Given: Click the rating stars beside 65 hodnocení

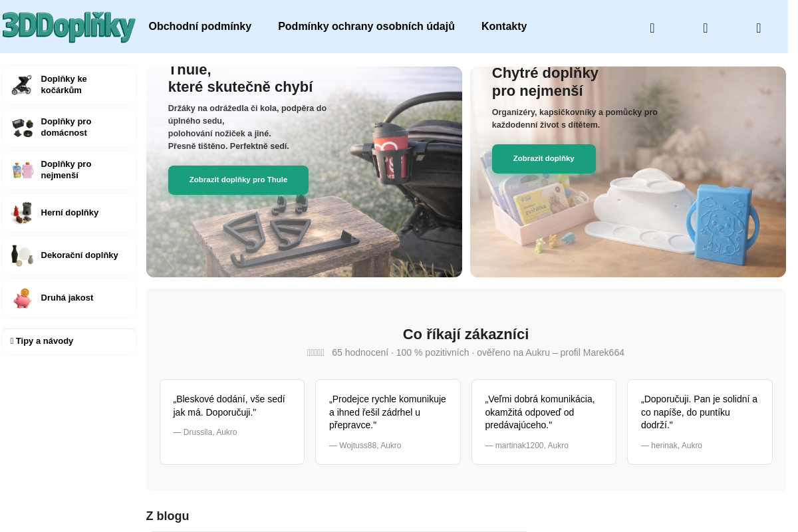Looking at the screenshot, I should coord(316,352).
